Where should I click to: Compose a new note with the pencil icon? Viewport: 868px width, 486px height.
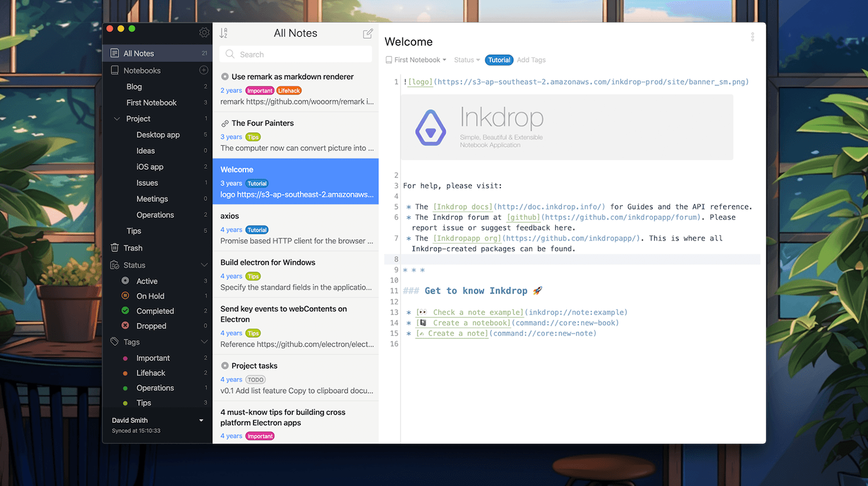point(367,33)
